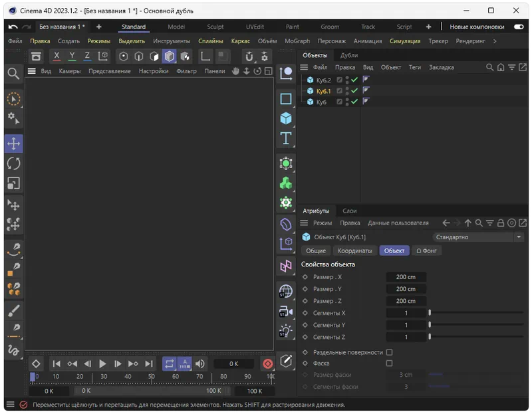The height and width of the screenshot is (414, 532).
Task: Toggle timeline loop playback button
Action: pyautogui.click(x=170, y=363)
